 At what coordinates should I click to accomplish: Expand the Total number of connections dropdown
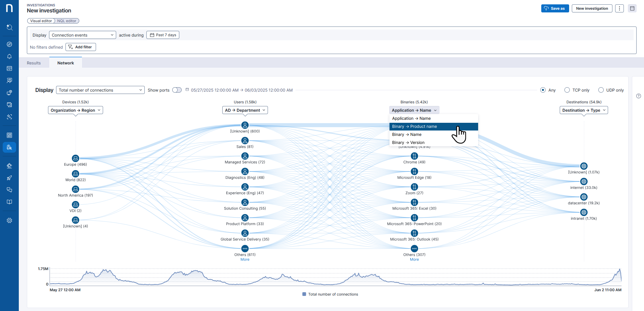(100, 90)
